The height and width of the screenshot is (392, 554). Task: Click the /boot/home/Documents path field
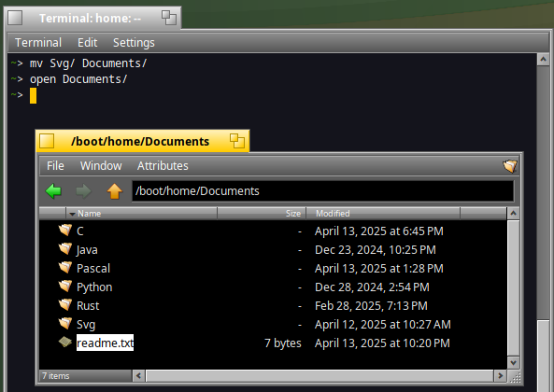[323, 191]
